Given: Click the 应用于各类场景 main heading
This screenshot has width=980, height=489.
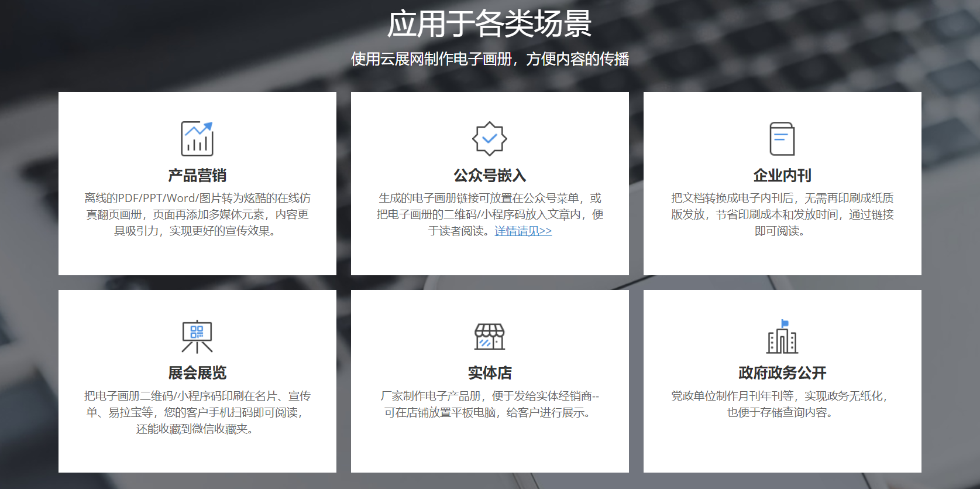Looking at the screenshot, I should pyautogui.click(x=490, y=24).
